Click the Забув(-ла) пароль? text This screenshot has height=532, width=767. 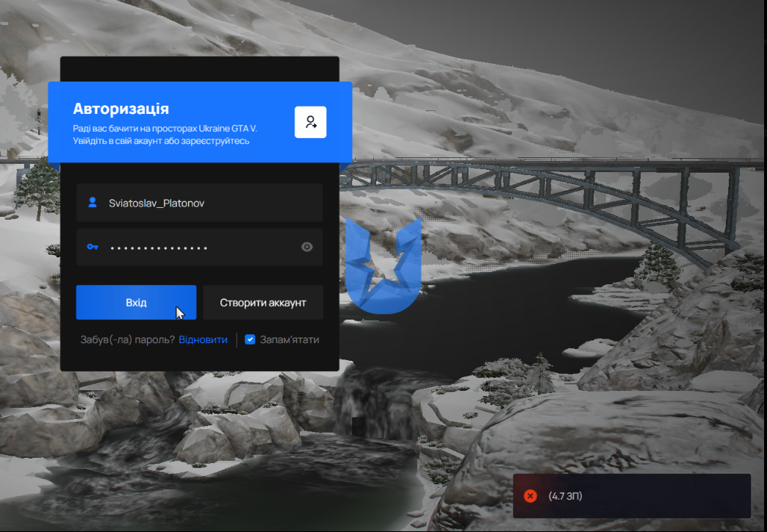tap(127, 339)
